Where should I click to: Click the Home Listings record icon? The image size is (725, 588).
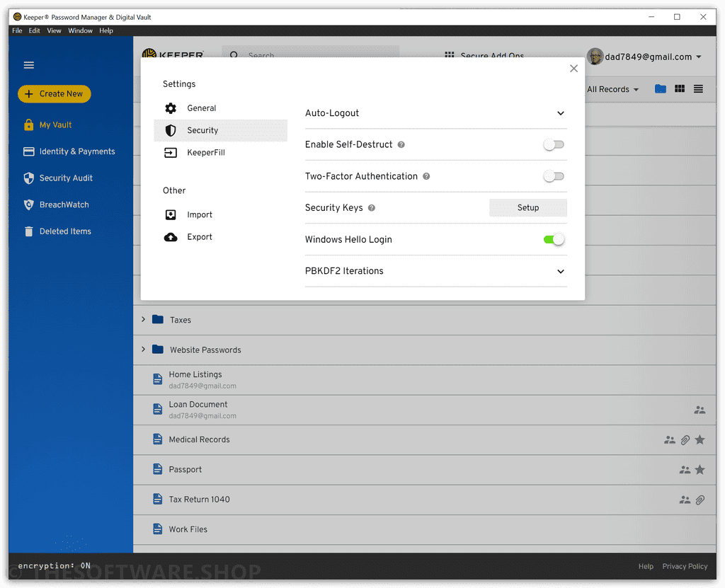click(158, 379)
